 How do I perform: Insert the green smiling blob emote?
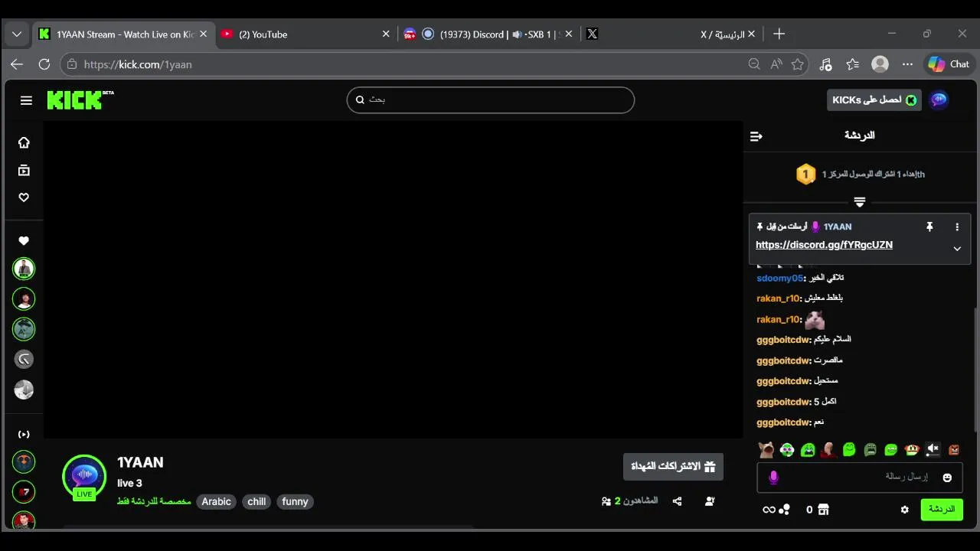[x=849, y=449]
